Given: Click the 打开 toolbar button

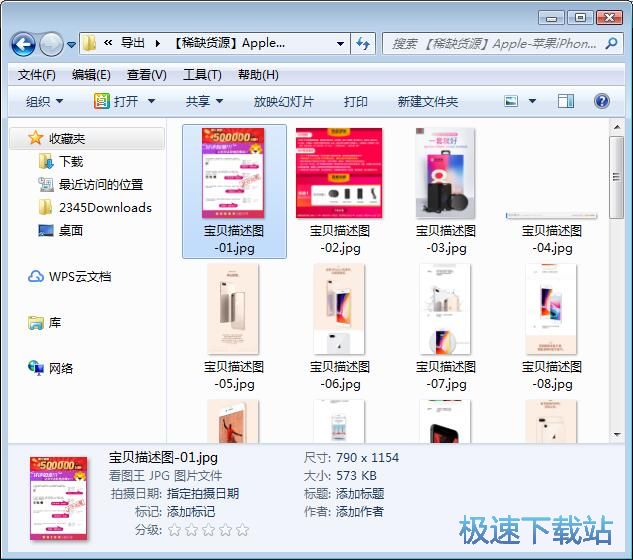Looking at the screenshot, I should click(x=116, y=101).
